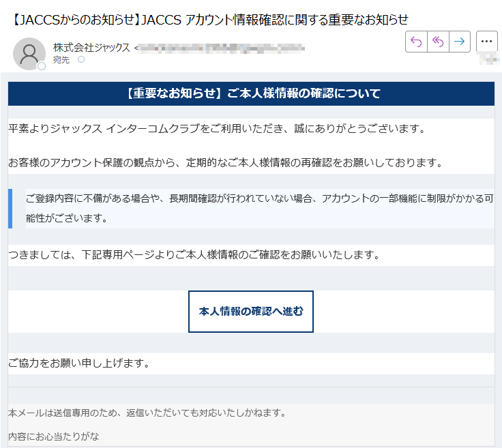The height and width of the screenshot is (448, 502).
Task: Click the 宛先 recipient label
Action: click(61, 60)
